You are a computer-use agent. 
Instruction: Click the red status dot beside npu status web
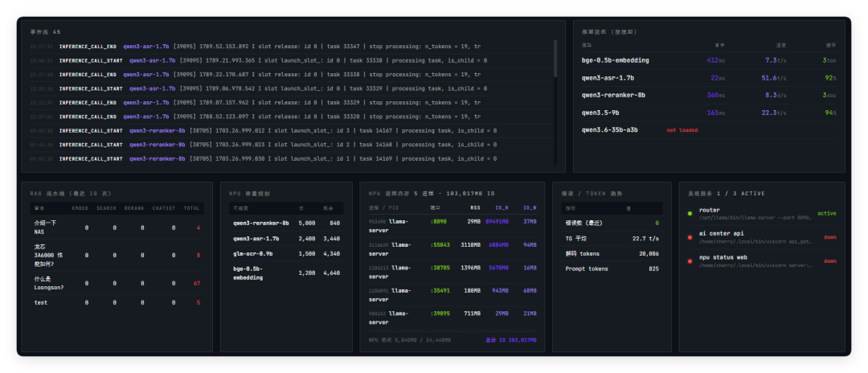pyautogui.click(x=690, y=261)
